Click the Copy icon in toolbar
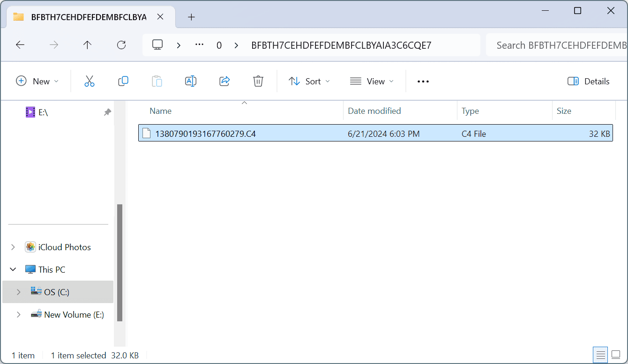The image size is (628, 364). [x=123, y=81]
